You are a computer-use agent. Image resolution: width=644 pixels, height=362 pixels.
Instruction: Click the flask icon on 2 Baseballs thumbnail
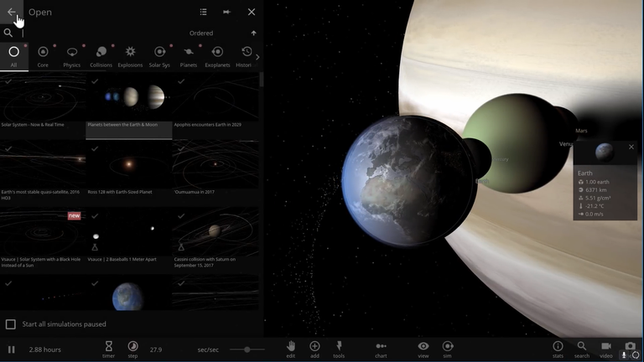tap(95, 247)
